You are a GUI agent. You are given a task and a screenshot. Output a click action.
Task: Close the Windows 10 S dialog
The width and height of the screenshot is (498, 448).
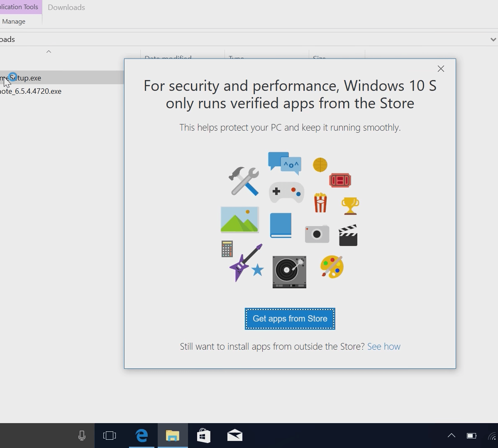[x=441, y=69]
